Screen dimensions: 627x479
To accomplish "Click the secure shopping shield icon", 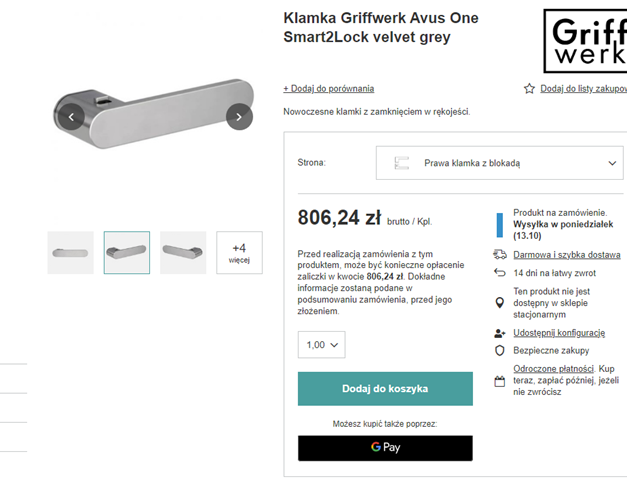I will pos(500,351).
